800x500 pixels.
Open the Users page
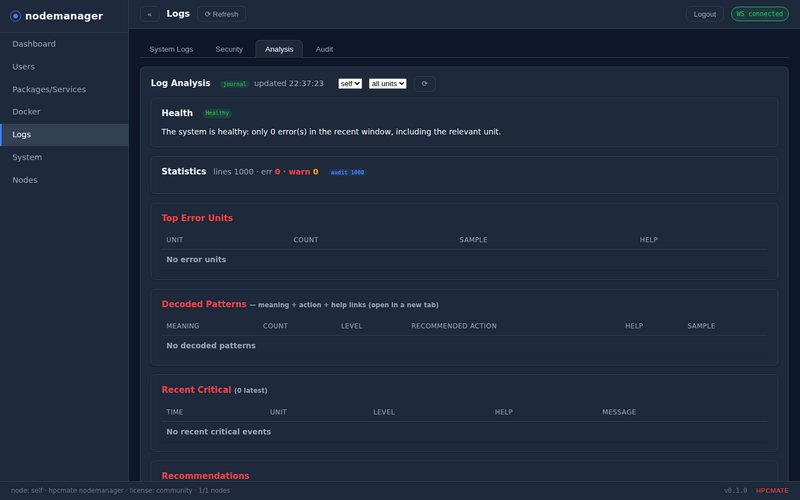pyautogui.click(x=64, y=67)
